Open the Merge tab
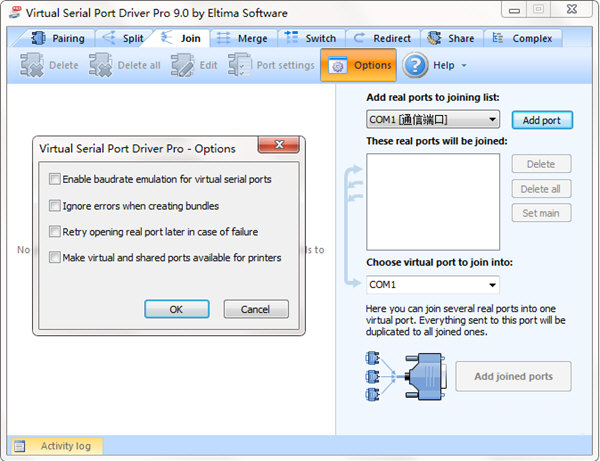This screenshot has height=461, width=600. click(243, 38)
